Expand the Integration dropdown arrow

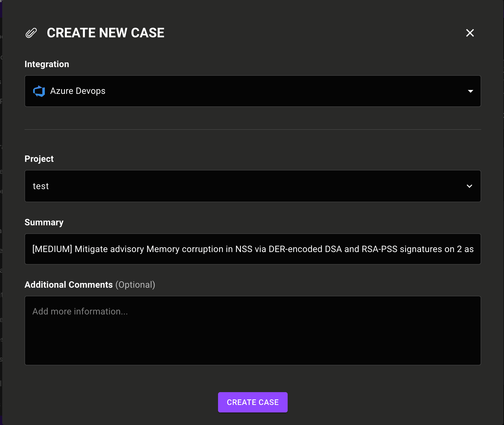[x=470, y=91]
